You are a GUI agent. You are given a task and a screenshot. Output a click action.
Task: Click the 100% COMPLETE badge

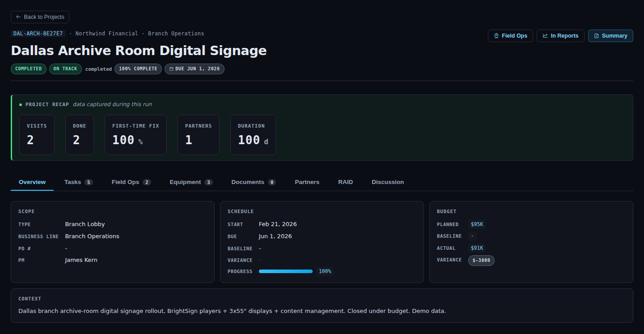(138, 69)
